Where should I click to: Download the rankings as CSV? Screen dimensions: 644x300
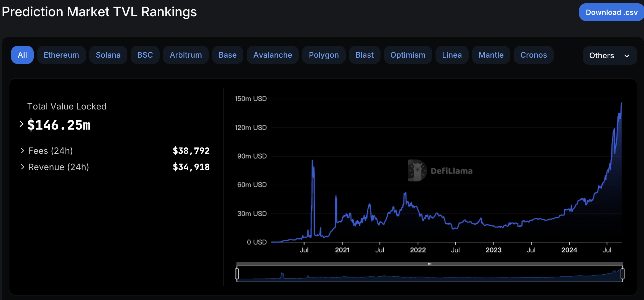coord(611,12)
